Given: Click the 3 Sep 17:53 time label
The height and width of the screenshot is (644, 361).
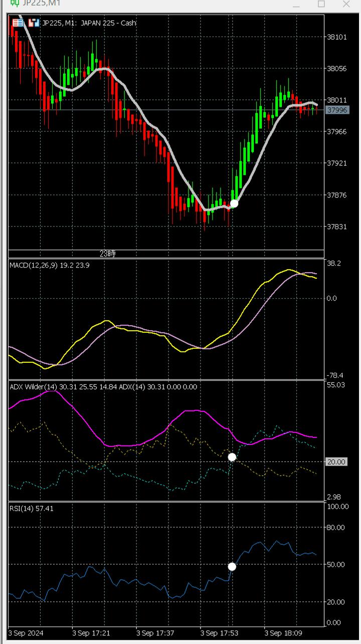Looking at the screenshot, I should 219,633.
